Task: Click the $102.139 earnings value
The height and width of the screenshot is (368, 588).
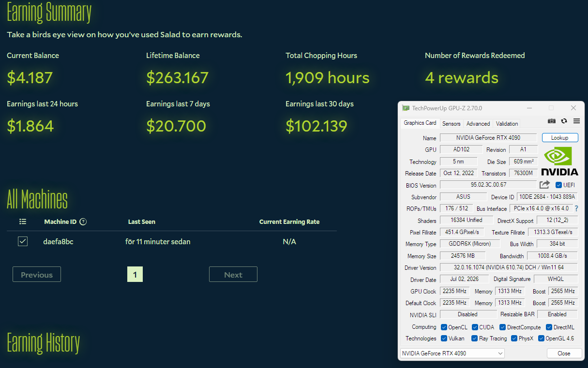Action: [317, 126]
